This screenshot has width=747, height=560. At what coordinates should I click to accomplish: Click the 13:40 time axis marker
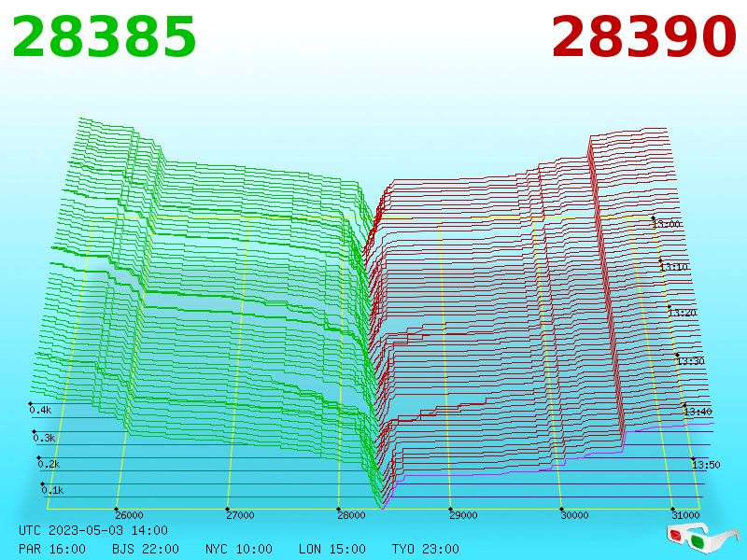pyautogui.click(x=698, y=412)
